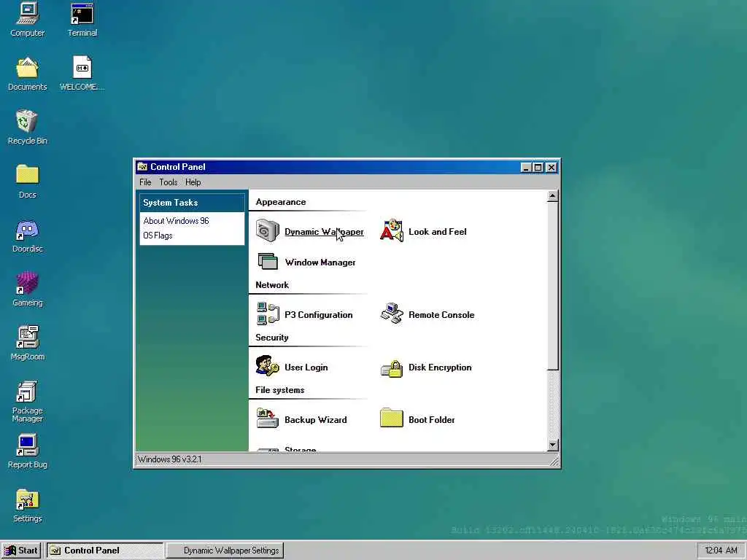Image resolution: width=747 pixels, height=560 pixels.
Task: Select the Doordisc shortcut icon
Action: tap(27, 230)
